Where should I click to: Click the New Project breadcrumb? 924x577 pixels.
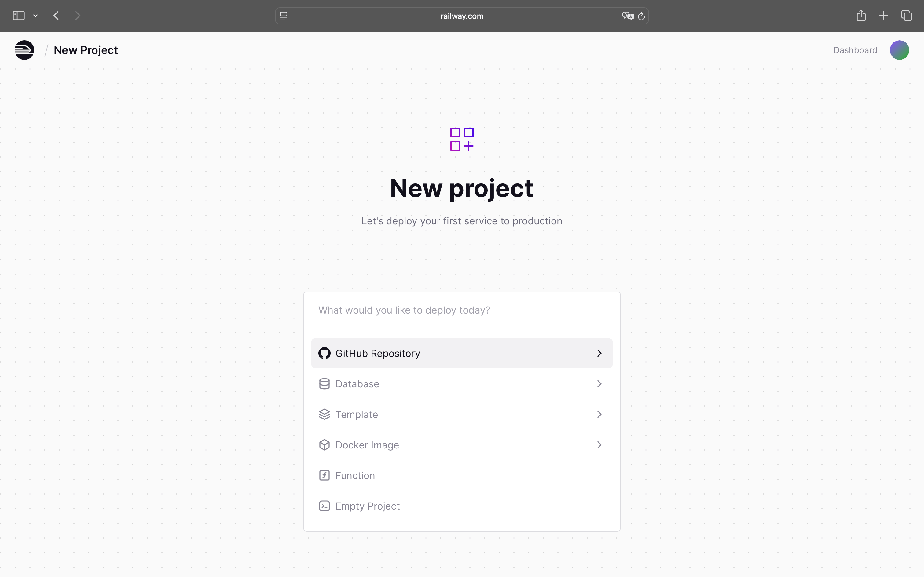(x=86, y=49)
